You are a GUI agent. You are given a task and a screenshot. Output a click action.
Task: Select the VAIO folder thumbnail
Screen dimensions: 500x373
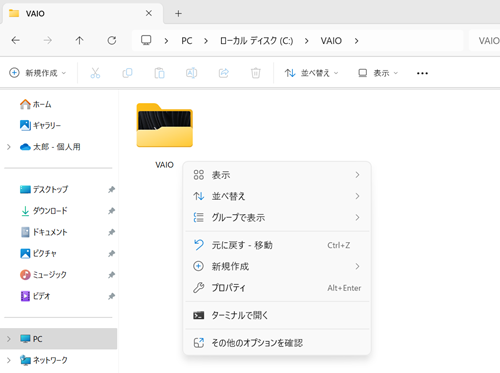165,125
